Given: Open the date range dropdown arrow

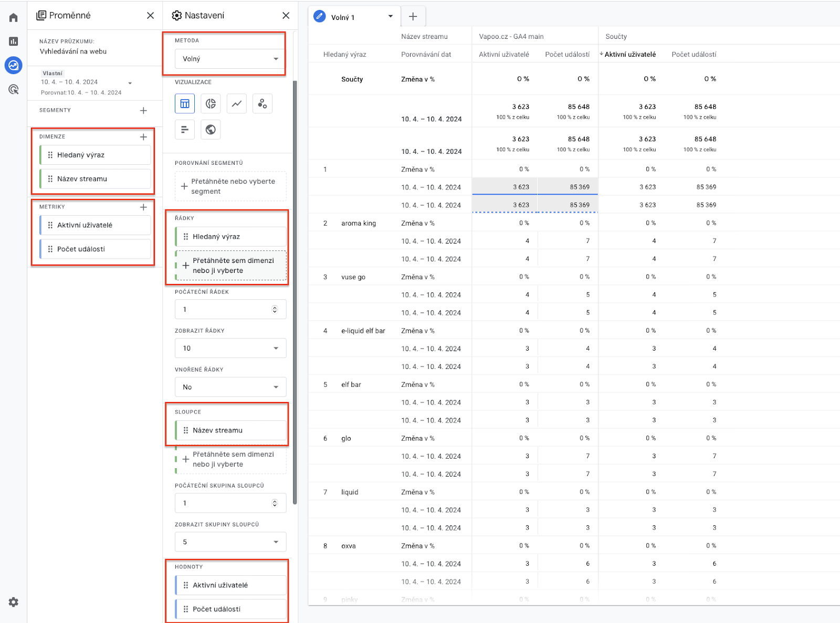Looking at the screenshot, I should (x=130, y=83).
